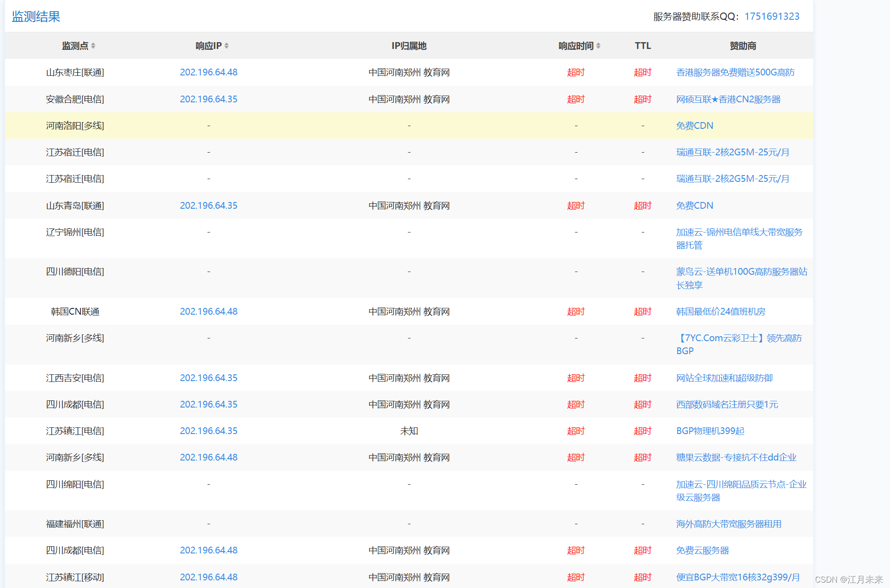
Task: Select the 山东青岛[联通] monitor point cell
Action: [75, 206]
